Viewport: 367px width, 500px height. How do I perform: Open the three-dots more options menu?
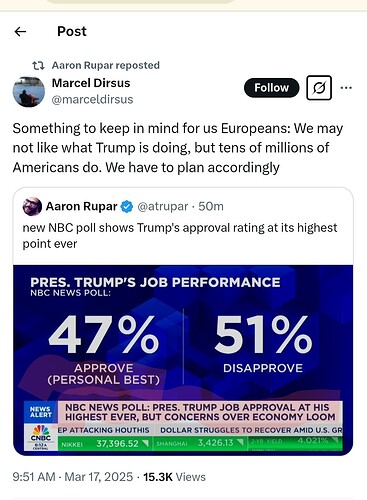coord(346,88)
